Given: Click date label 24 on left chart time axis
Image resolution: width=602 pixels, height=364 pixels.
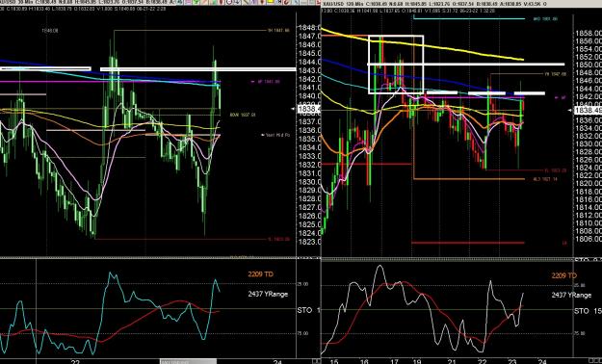Looking at the screenshot, I should point(277,362).
